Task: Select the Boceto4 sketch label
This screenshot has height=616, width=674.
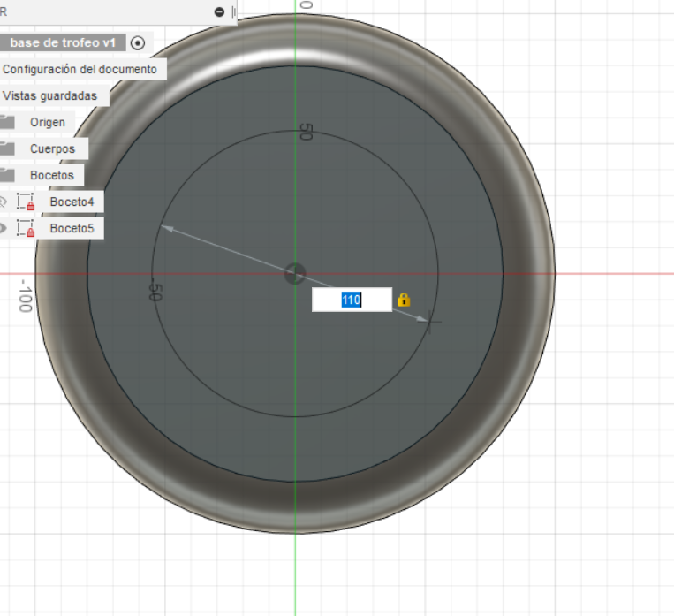Action: point(72,202)
